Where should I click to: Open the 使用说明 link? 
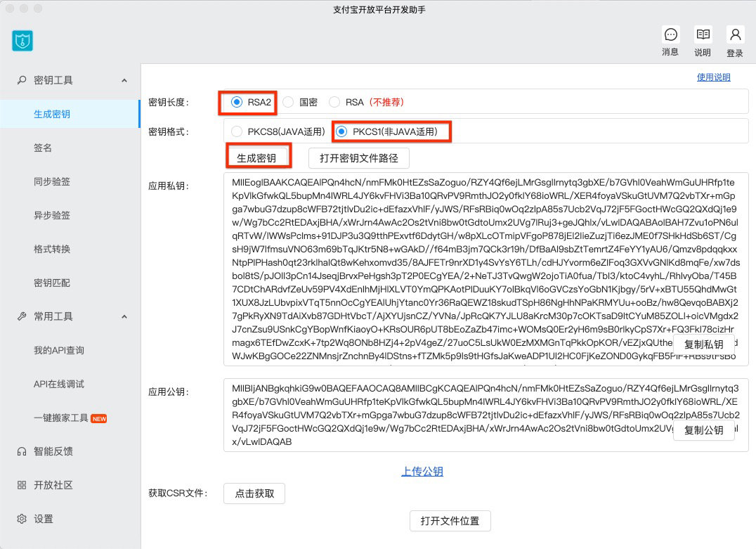point(714,77)
